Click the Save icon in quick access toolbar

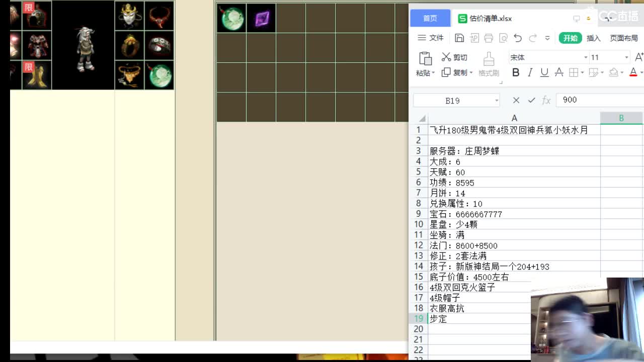coord(459,38)
